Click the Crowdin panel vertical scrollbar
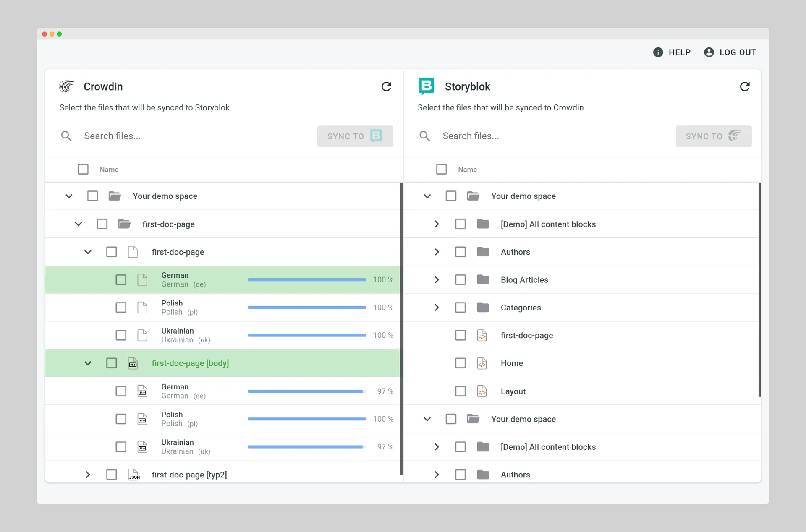 pyautogui.click(x=401, y=329)
